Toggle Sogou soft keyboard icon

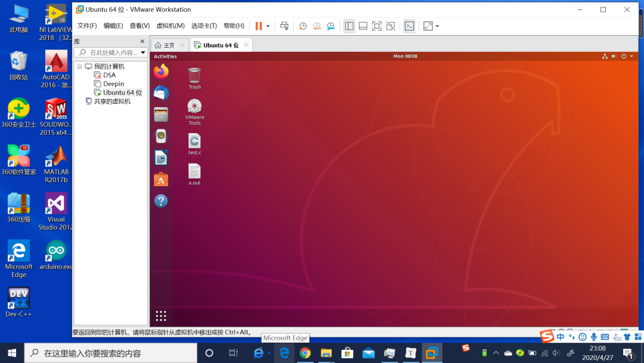click(605, 337)
